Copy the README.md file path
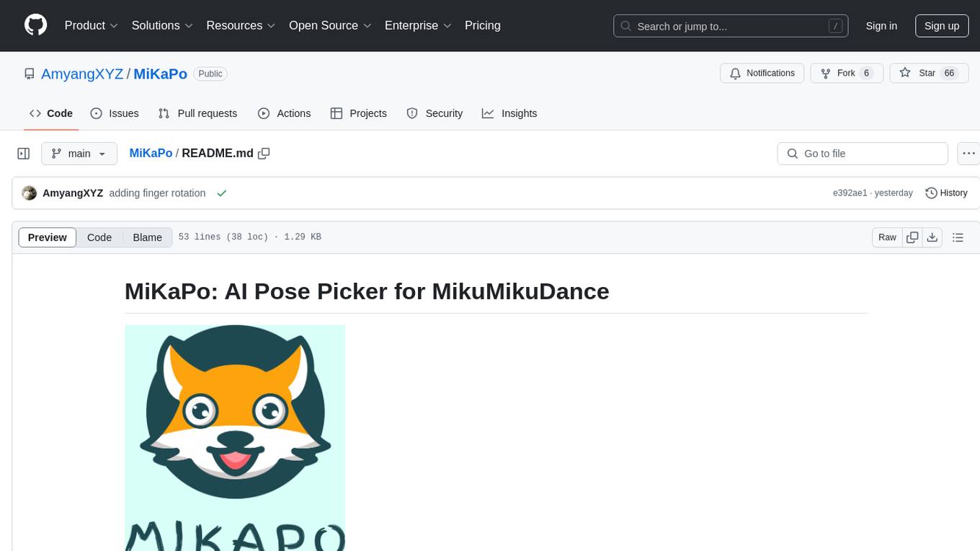 (264, 153)
